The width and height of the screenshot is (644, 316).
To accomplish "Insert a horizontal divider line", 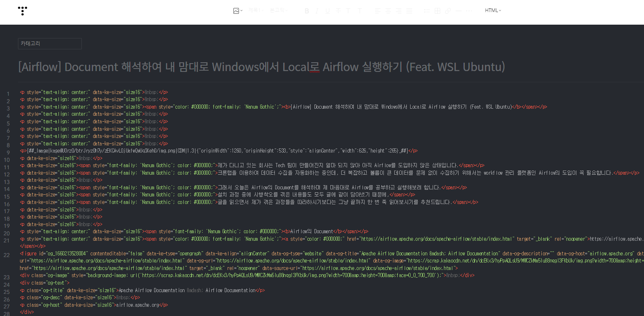I will coord(459,11).
